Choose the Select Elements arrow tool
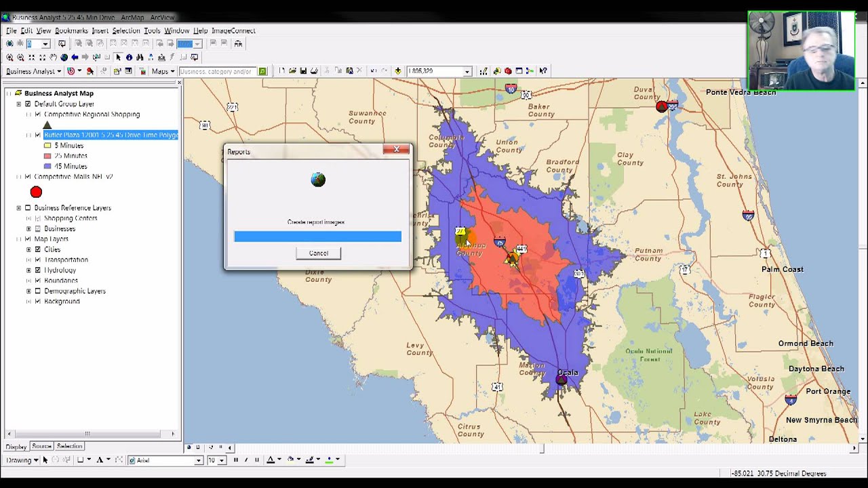The height and width of the screenshot is (488, 868). pos(118,58)
